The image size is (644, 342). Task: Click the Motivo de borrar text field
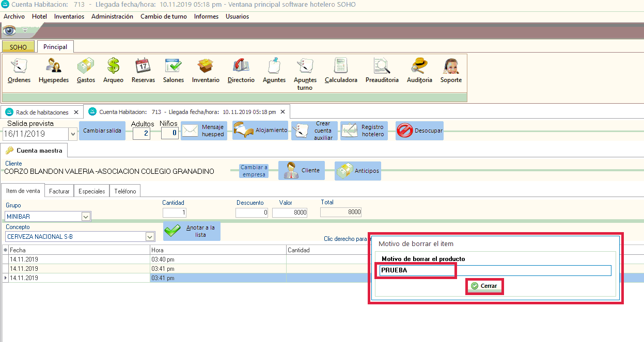[x=495, y=270]
